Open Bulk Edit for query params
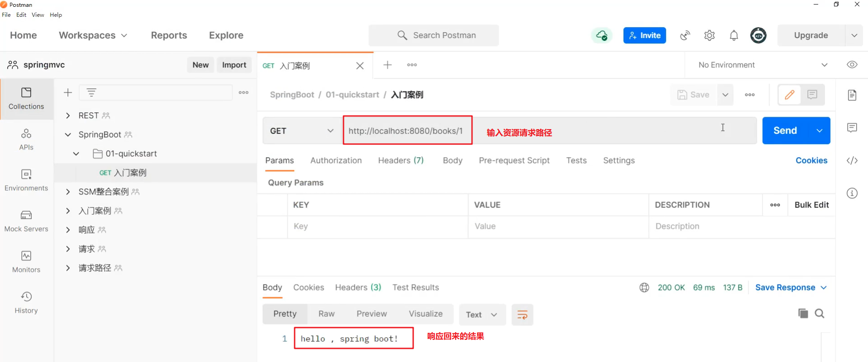Viewport: 868px width, 362px height. click(x=811, y=205)
